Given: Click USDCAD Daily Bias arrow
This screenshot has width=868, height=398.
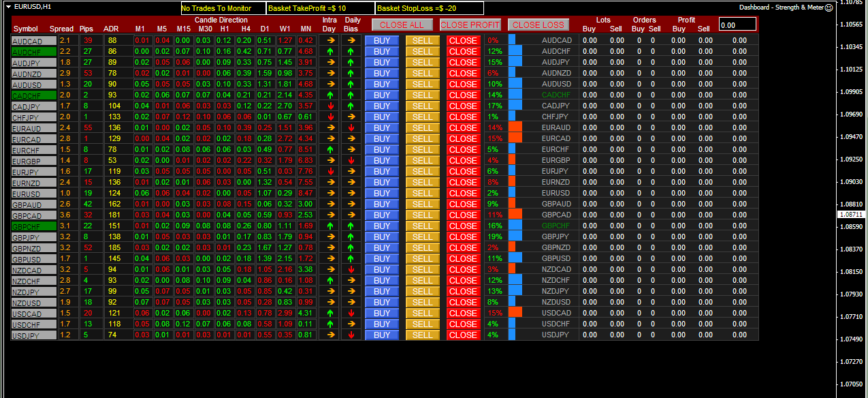Looking at the screenshot, I should [351, 313].
